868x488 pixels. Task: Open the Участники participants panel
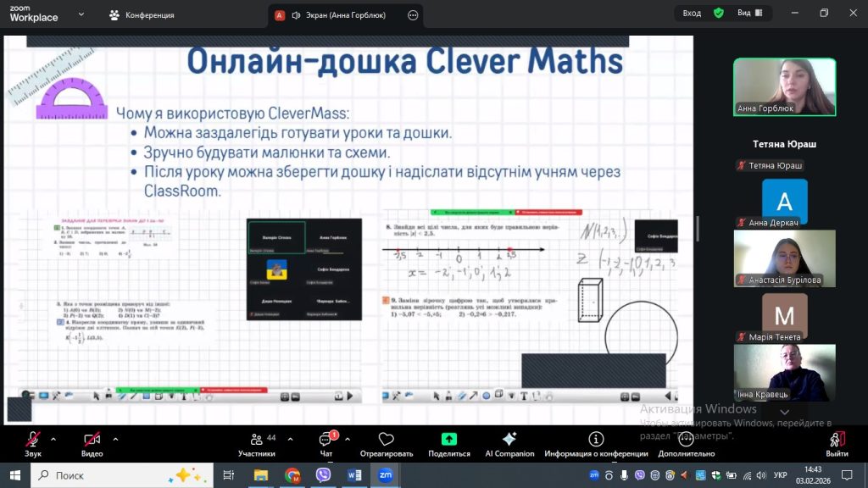click(x=256, y=441)
